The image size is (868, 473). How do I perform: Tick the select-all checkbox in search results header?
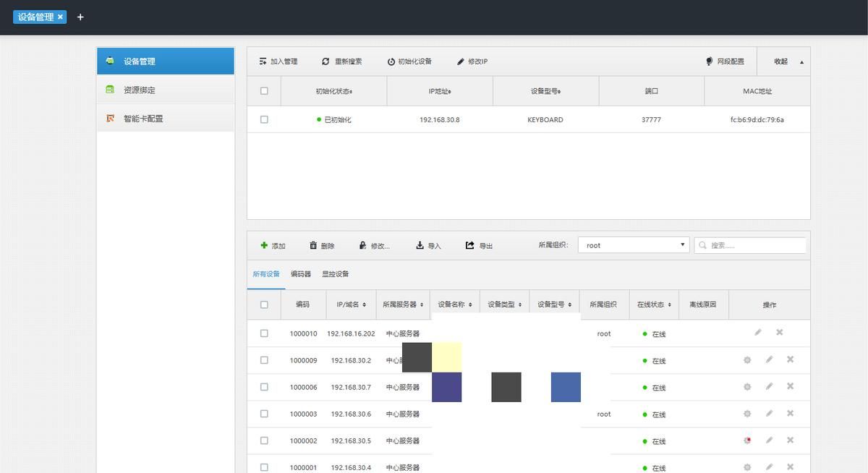click(264, 91)
